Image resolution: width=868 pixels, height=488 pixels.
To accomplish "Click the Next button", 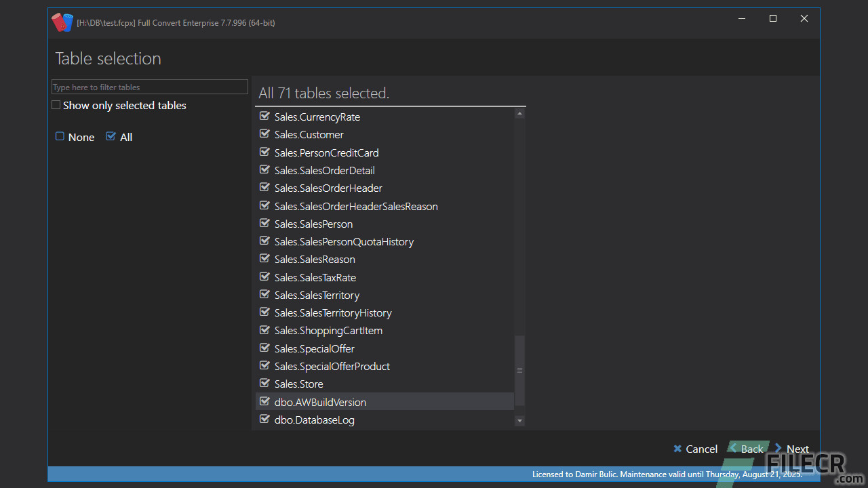I will coord(797,448).
